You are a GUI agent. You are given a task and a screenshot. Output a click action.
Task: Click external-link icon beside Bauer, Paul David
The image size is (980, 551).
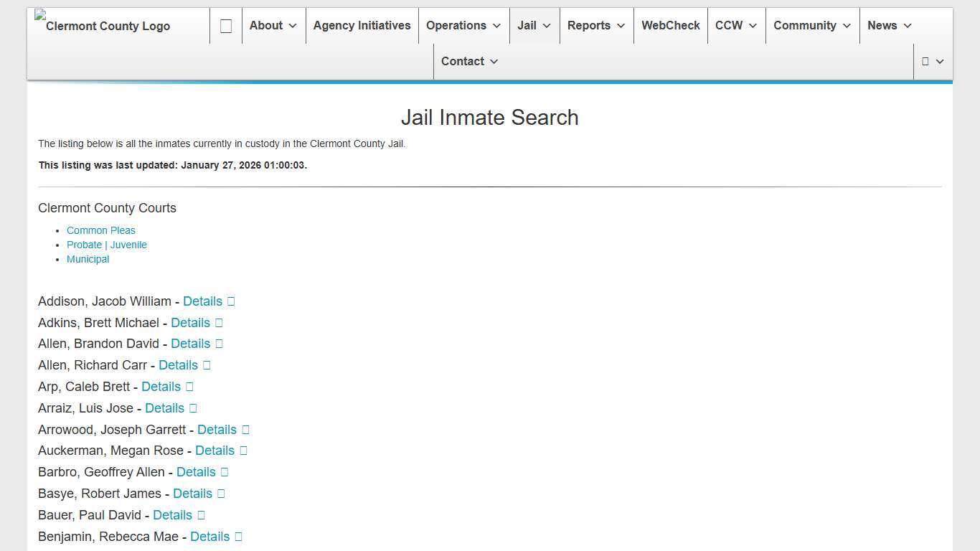coord(199,515)
